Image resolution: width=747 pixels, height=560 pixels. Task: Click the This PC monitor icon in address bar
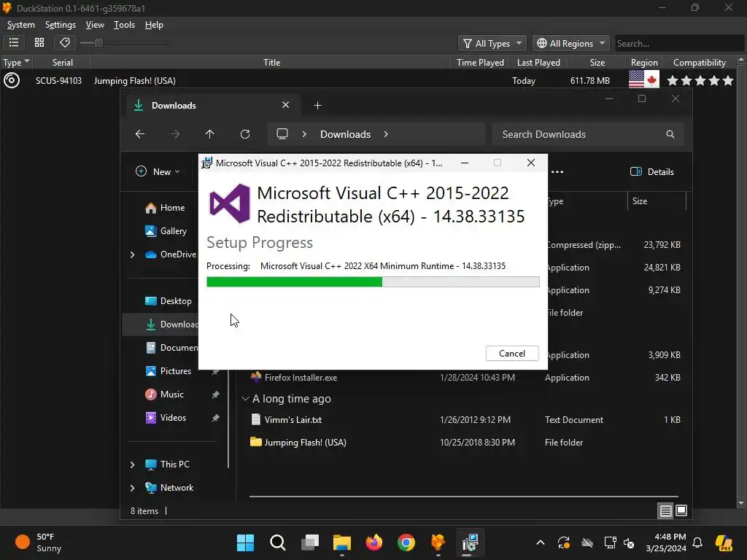coord(282,134)
